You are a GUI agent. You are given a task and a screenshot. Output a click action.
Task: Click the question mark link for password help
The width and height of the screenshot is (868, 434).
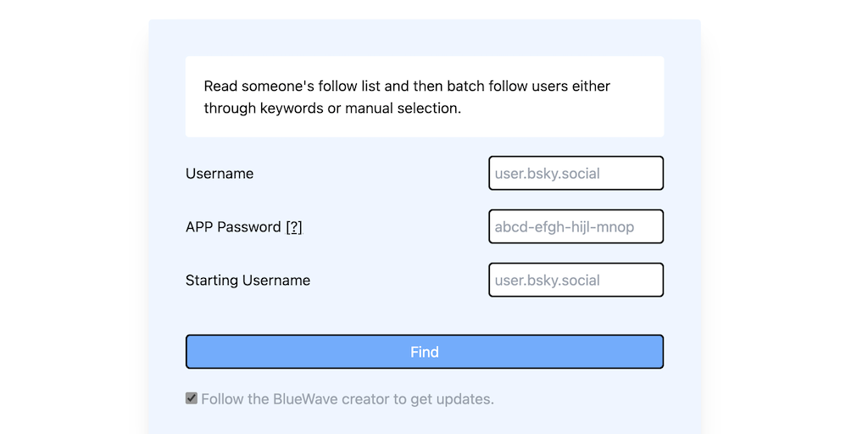(293, 227)
